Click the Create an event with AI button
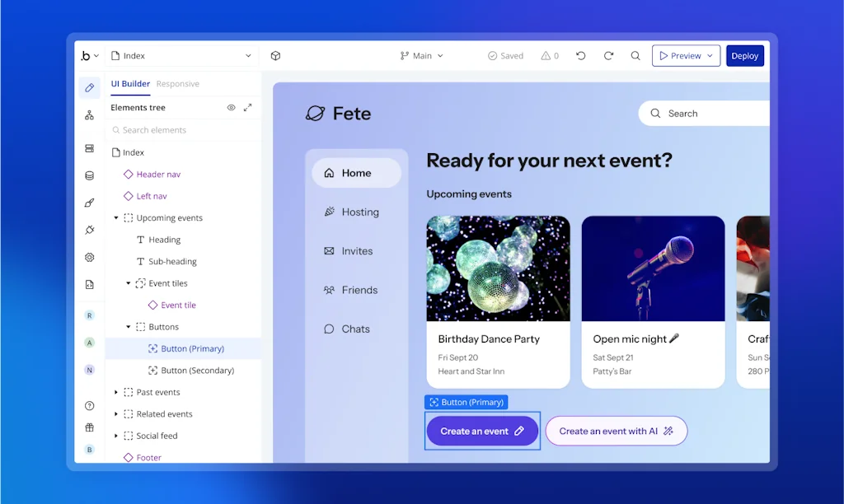This screenshot has width=844, height=504. (x=616, y=431)
